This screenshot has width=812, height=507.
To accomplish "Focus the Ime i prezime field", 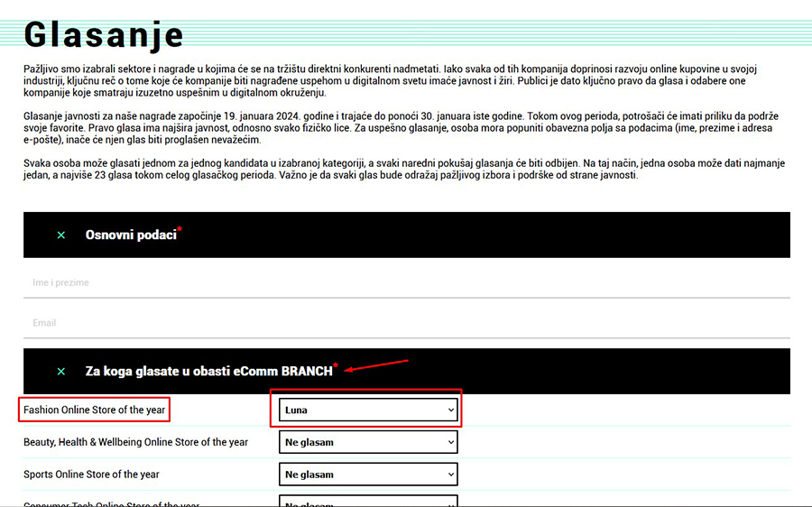I will pos(406,282).
